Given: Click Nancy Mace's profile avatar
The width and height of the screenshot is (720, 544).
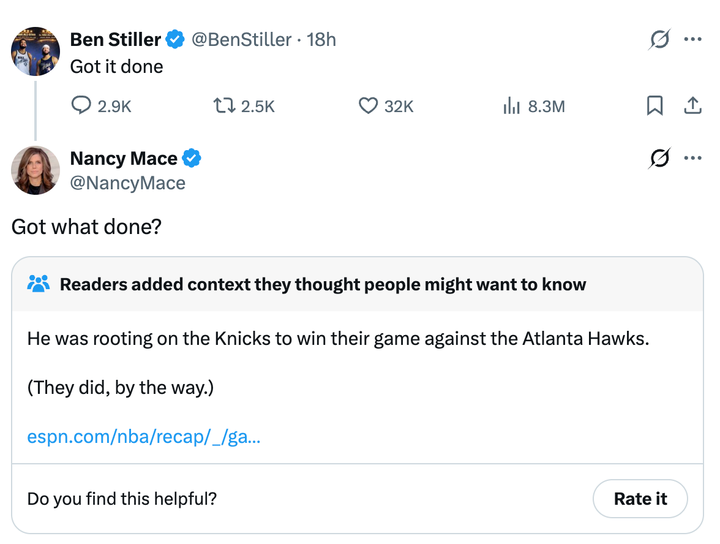Looking at the screenshot, I should point(35,169).
